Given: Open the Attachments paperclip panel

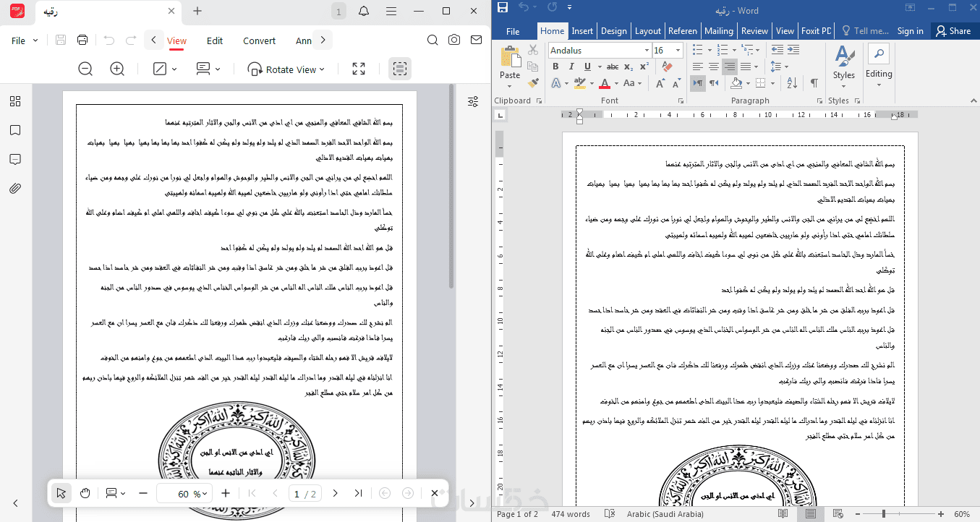Looking at the screenshot, I should click(x=15, y=188).
